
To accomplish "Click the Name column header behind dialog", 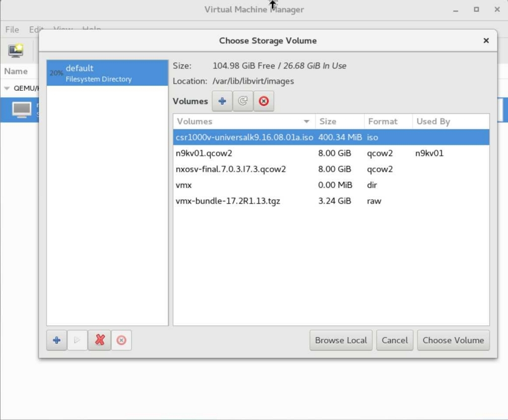I will pyautogui.click(x=16, y=71).
